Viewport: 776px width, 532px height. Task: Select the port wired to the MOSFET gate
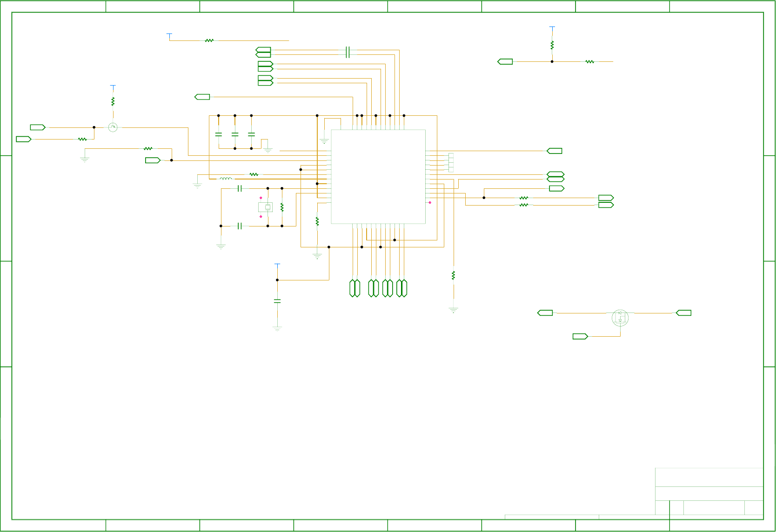pyautogui.click(x=580, y=336)
